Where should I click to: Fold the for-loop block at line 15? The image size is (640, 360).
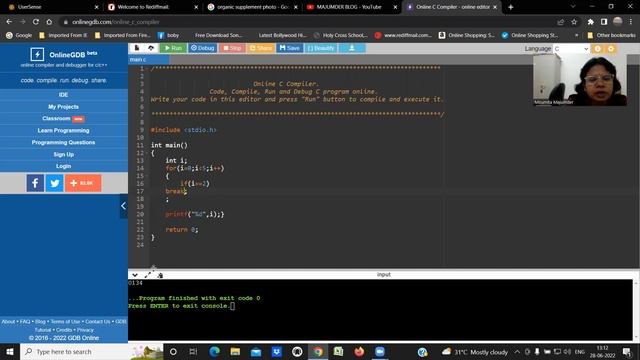click(x=147, y=176)
